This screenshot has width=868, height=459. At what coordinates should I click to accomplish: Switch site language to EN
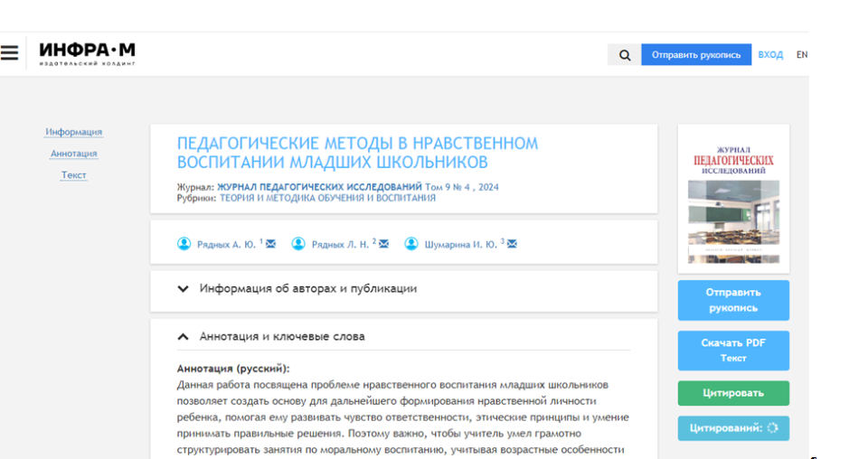(x=801, y=55)
